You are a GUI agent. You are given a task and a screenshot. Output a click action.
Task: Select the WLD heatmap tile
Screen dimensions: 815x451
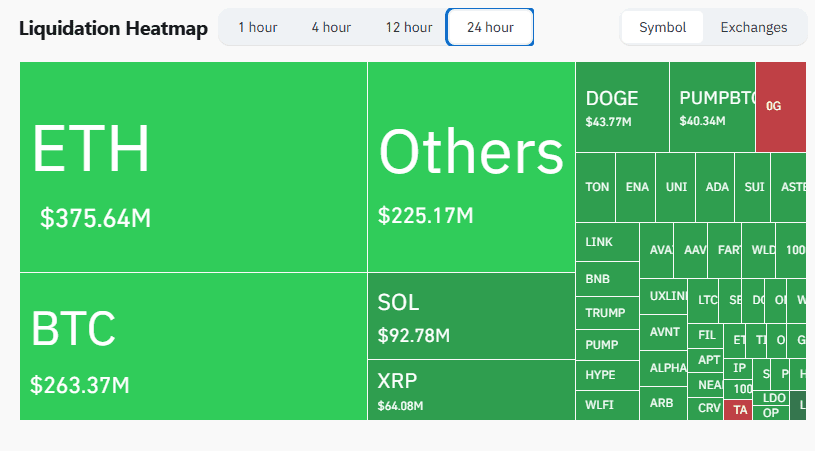tap(759, 250)
